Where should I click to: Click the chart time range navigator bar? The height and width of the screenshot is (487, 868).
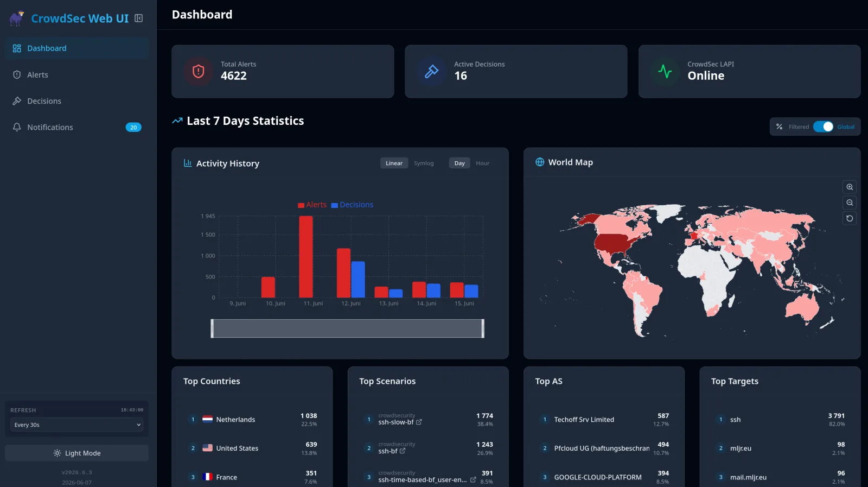coord(347,328)
